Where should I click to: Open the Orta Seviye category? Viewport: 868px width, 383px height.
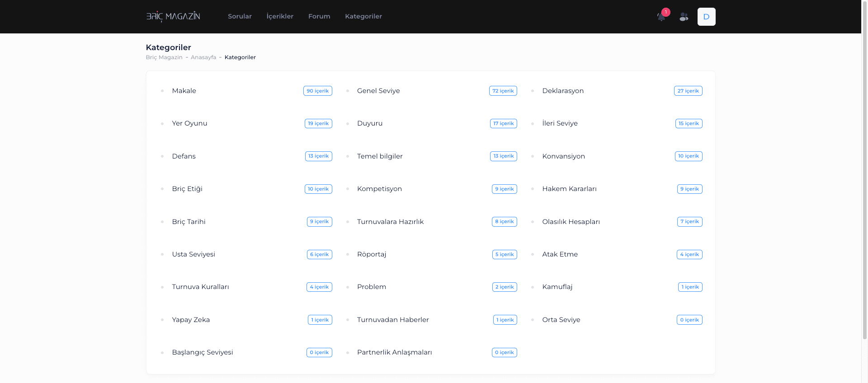point(561,320)
